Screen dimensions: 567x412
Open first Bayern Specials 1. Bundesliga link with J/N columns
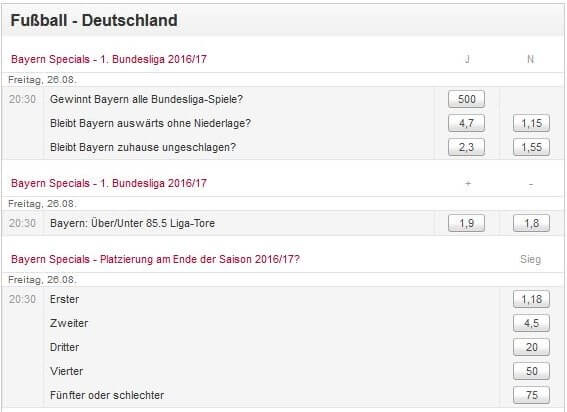[109, 59]
